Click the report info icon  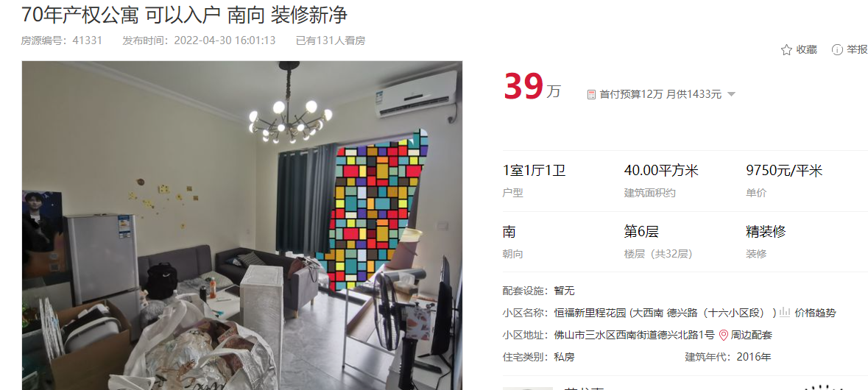click(x=837, y=50)
